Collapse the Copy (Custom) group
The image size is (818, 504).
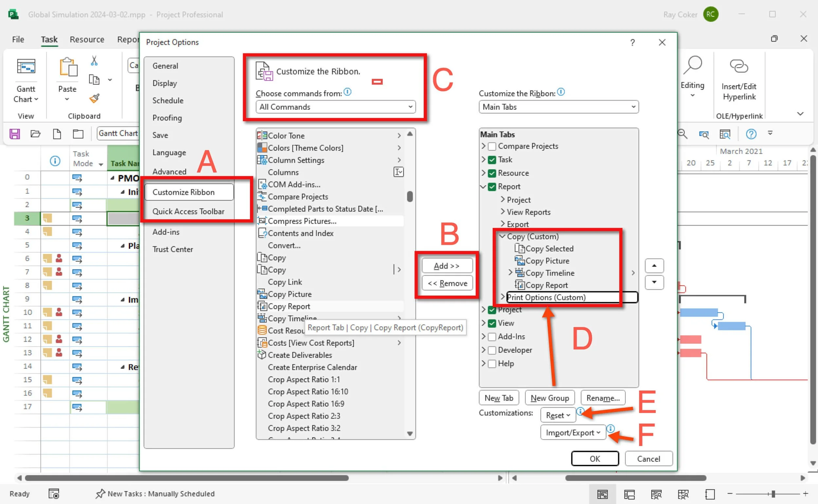[x=502, y=236]
